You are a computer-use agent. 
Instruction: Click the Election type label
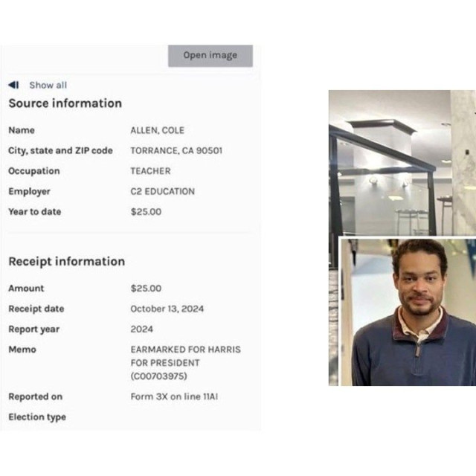37,417
